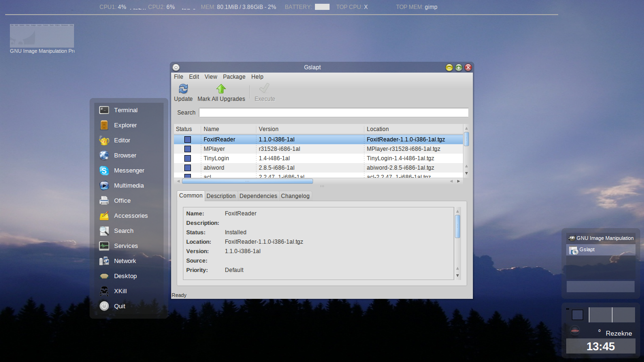Toggle status box of FoxitReader package
Image resolution: width=644 pixels, height=362 pixels.
188,140
